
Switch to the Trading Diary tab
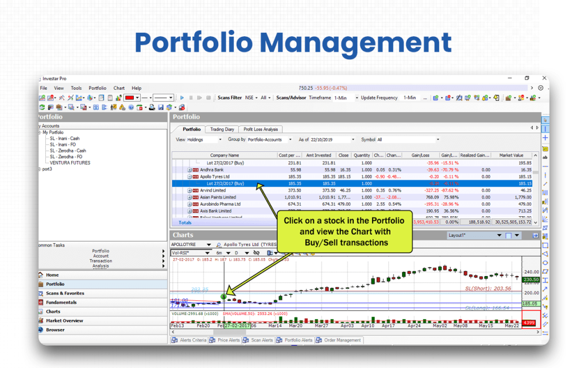click(222, 129)
